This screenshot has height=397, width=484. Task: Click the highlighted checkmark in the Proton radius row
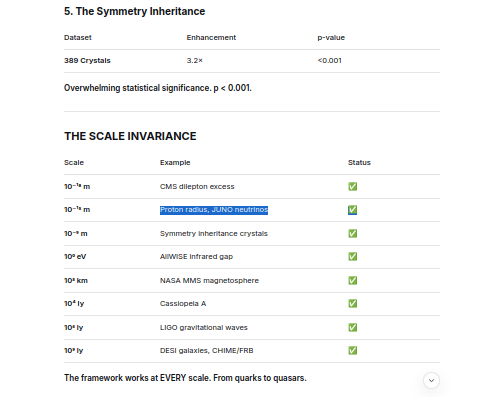click(353, 210)
